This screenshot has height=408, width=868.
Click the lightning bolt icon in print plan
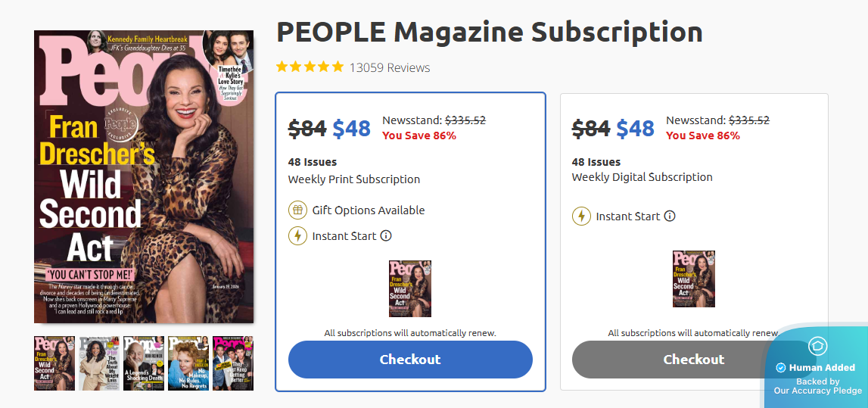tap(298, 236)
